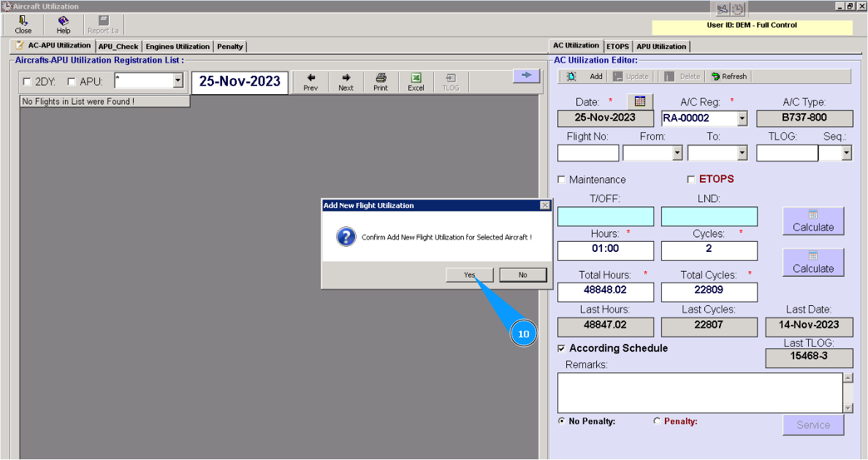The height and width of the screenshot is (460, 868).
Task: Open Help from the toolbar
Action: (63, 25)
